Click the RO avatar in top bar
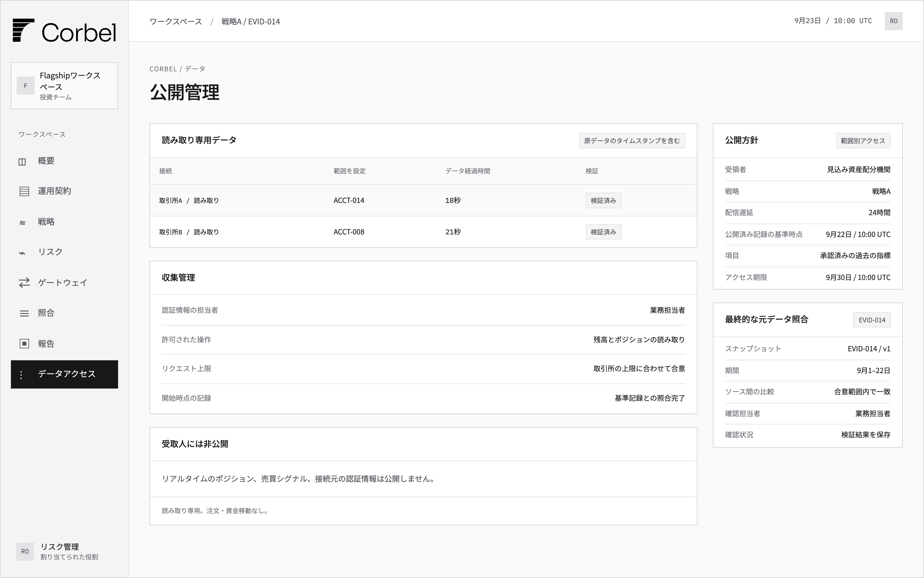 point(893,21)
